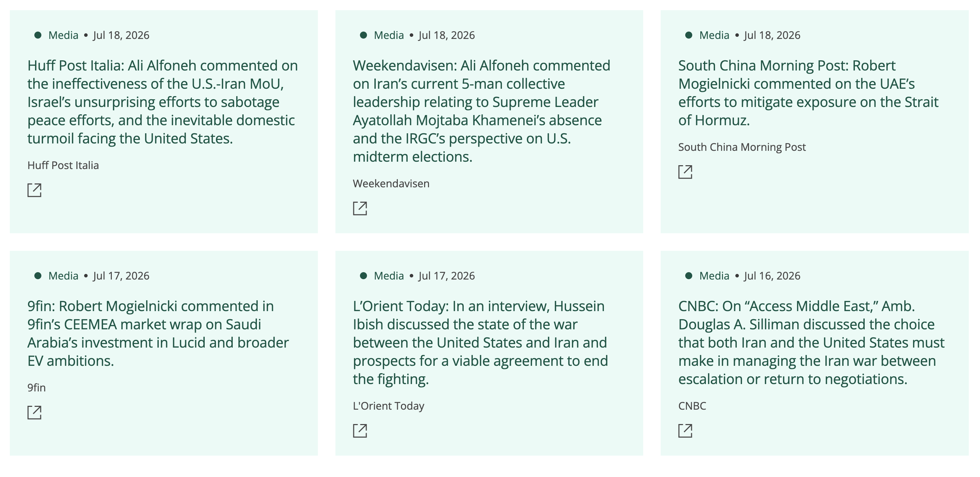Open the 9fin CEEMEA market wrap headline
The height and width of the screenshot is (477, 980).
point(158,334)
